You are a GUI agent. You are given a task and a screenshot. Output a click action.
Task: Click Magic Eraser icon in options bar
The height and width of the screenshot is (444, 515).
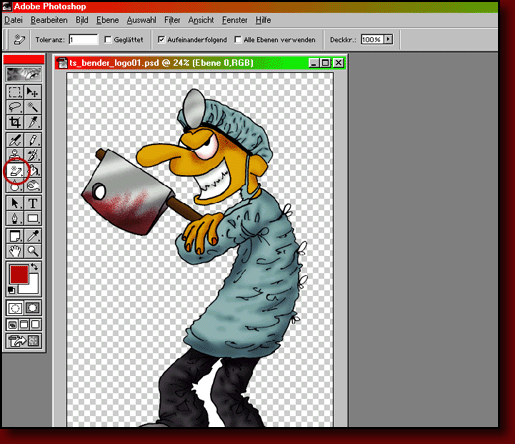click(19, 40)
